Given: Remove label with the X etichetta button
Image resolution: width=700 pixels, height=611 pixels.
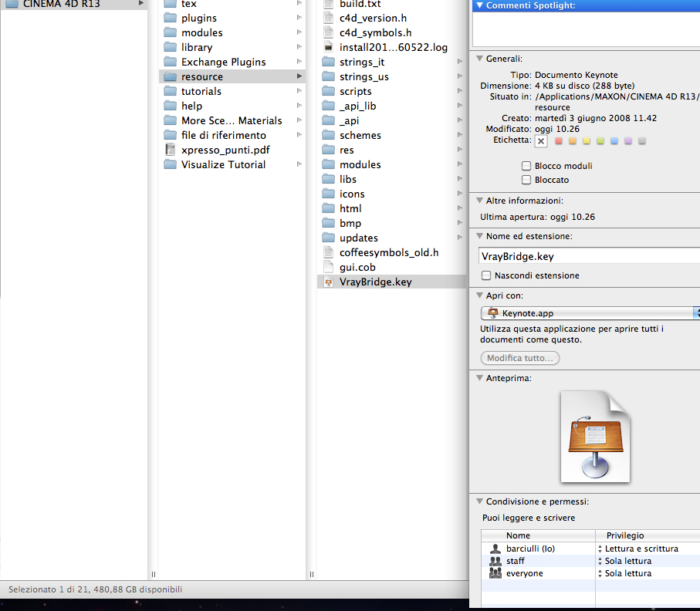Looking at the screenshot, I should click(541, 141).
